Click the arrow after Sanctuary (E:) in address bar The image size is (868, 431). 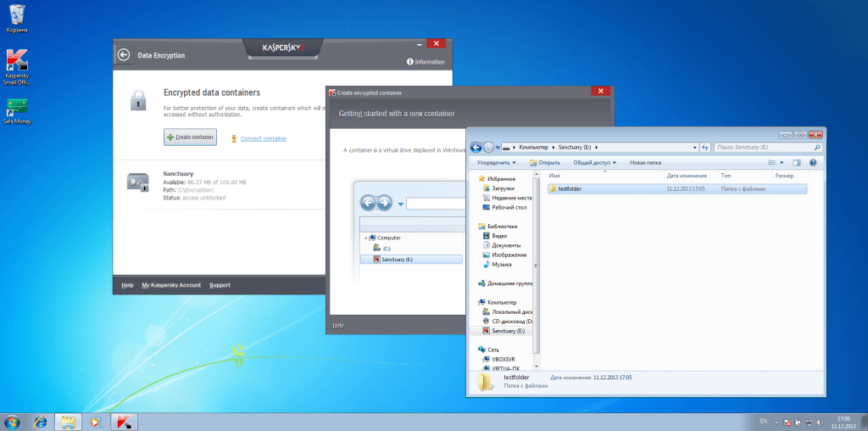[597, 148]
